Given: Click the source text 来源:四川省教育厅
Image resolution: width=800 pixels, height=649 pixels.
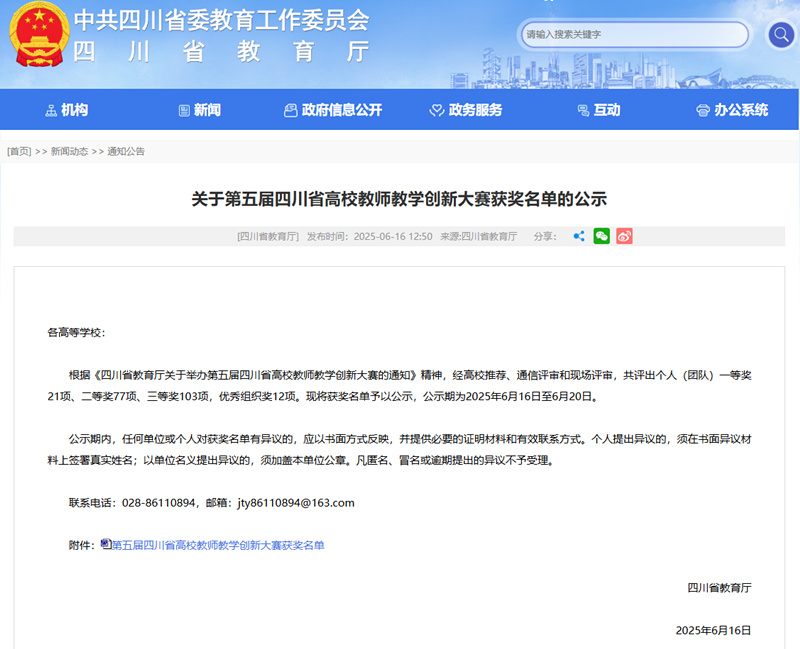Looking at the screenshot, I should click(479, 237).
